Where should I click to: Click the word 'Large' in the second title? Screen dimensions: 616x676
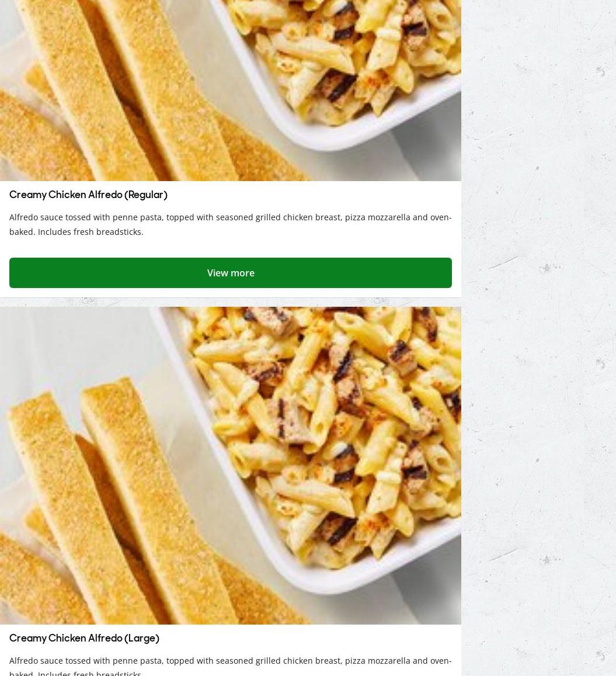(142, 639)
